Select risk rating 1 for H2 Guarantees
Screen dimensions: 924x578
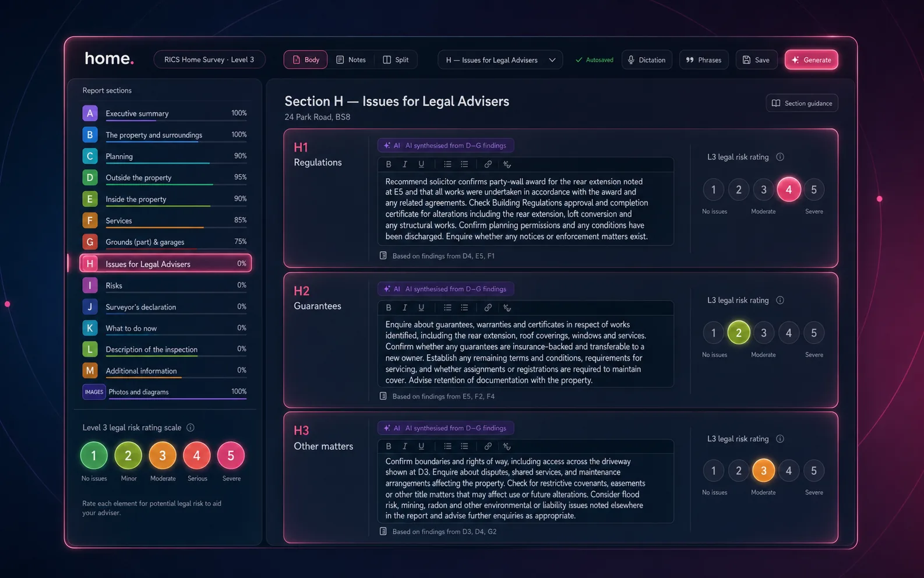713,333
